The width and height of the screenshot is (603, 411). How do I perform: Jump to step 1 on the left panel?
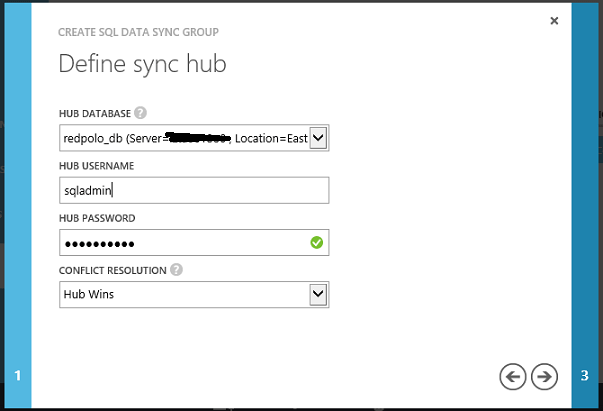coord(18,376)
